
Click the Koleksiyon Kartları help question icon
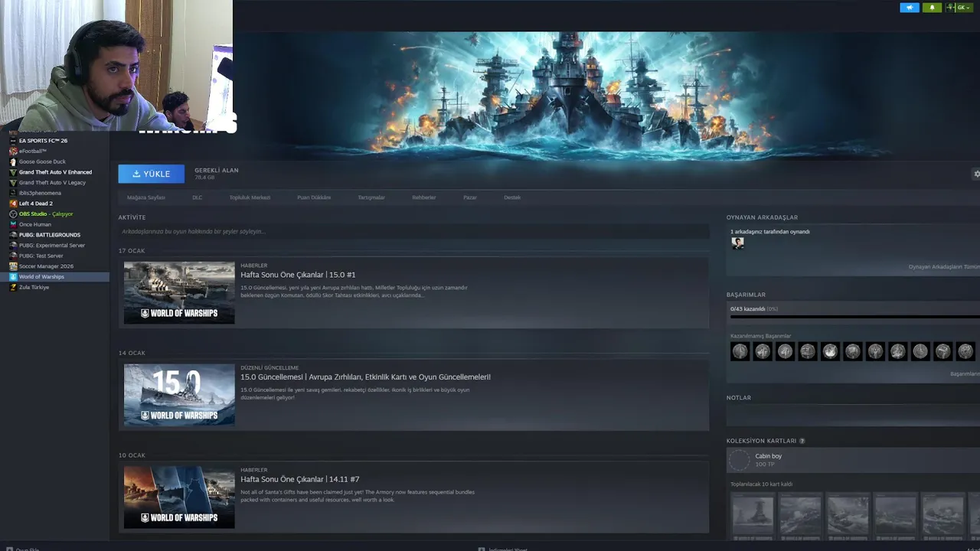(802, 441)
